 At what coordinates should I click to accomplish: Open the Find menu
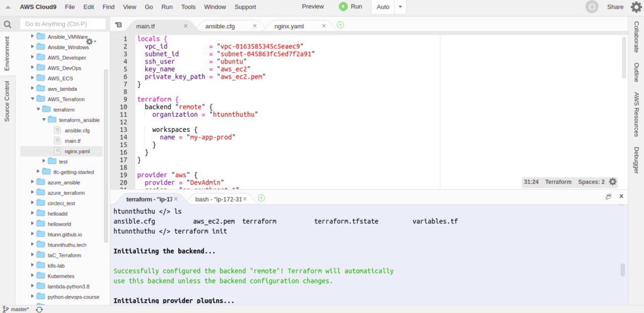(x=108, y=7)
